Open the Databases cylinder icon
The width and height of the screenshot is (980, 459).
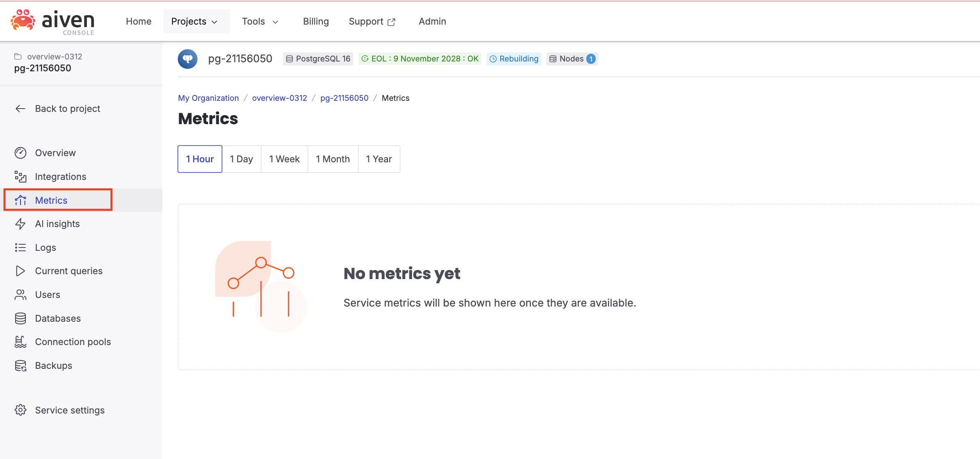pos(20,318)
